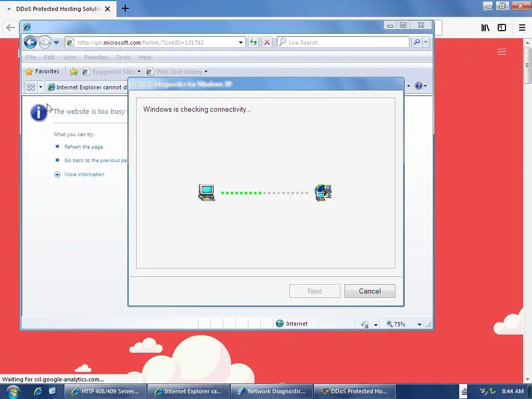532x399 pixels.
Task: Open the protected mode dropdown arrow
Action: pos(376,325)
